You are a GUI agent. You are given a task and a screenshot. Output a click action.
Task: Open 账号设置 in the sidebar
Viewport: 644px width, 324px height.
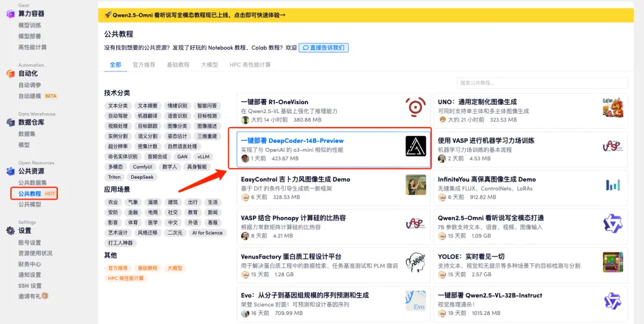(30, 242)
